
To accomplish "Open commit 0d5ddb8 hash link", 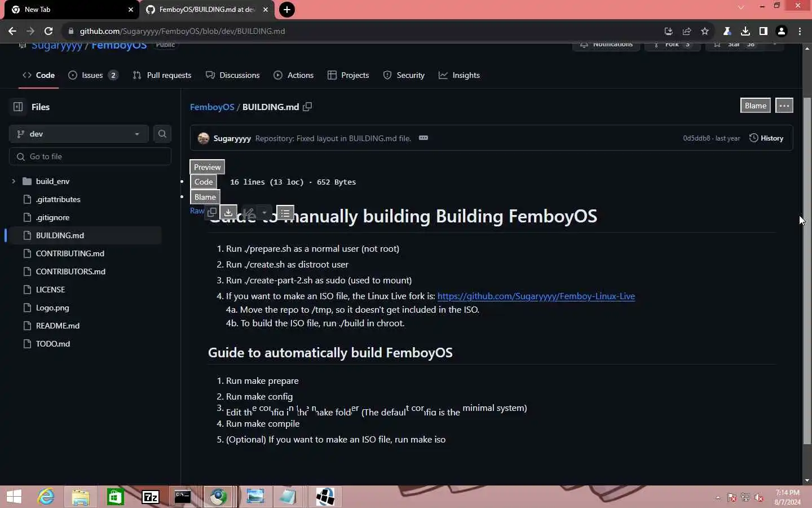I will point(696,138).
